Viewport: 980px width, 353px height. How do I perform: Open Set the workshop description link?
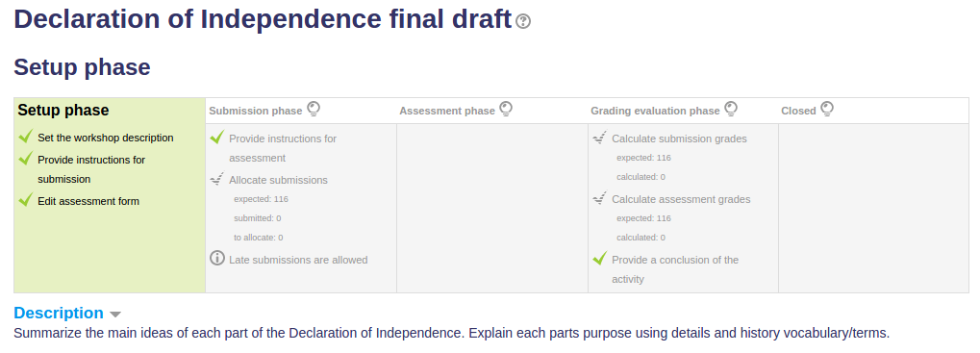click(106, 138)
